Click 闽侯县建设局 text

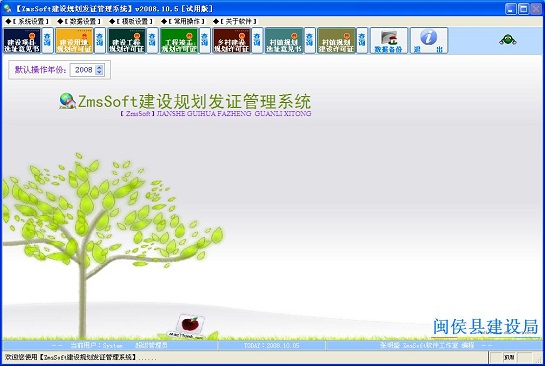point(485,326)
